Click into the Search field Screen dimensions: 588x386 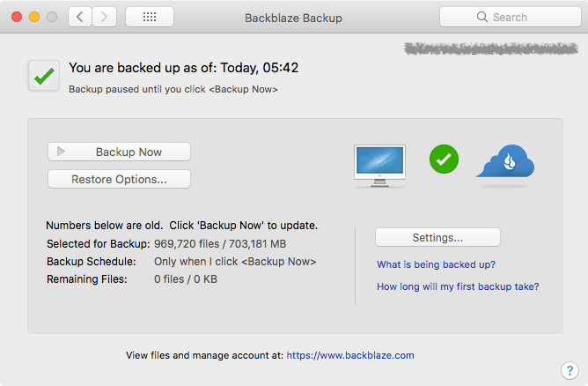coord(511,17)
